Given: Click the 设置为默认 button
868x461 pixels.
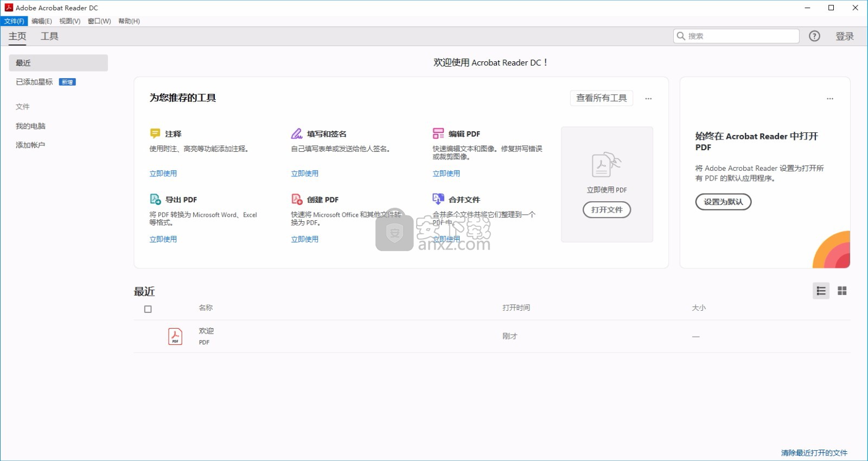Looking at the screenshot, I should [x=724, y=202].
